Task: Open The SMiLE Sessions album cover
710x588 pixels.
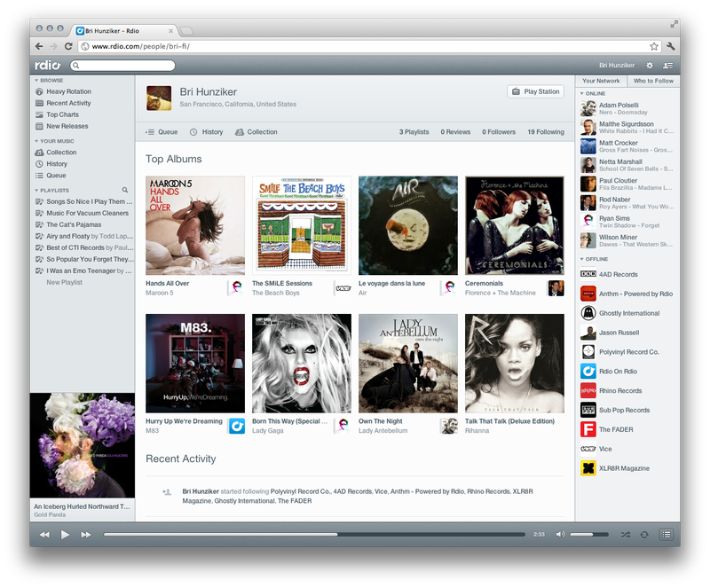Action: pos(302,225)
